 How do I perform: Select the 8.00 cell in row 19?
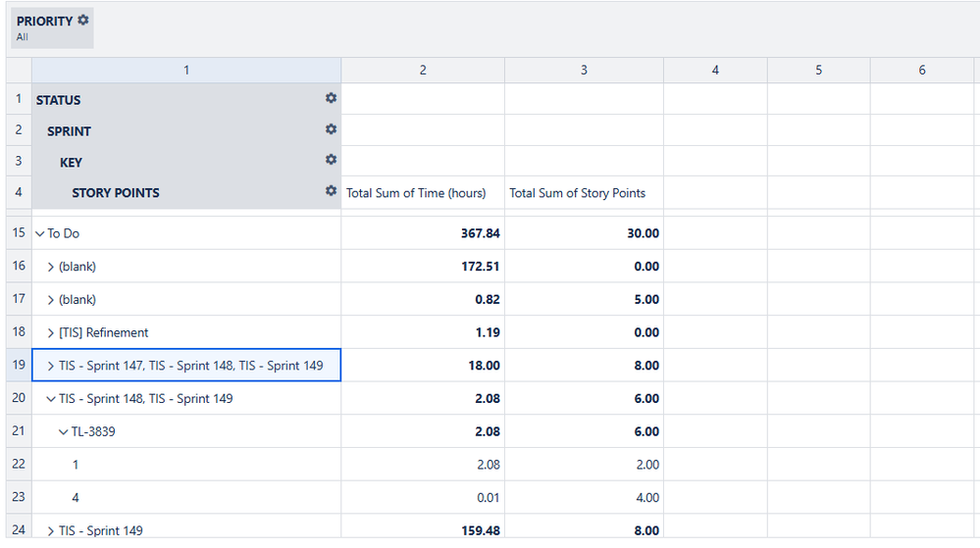click(584, 366)
